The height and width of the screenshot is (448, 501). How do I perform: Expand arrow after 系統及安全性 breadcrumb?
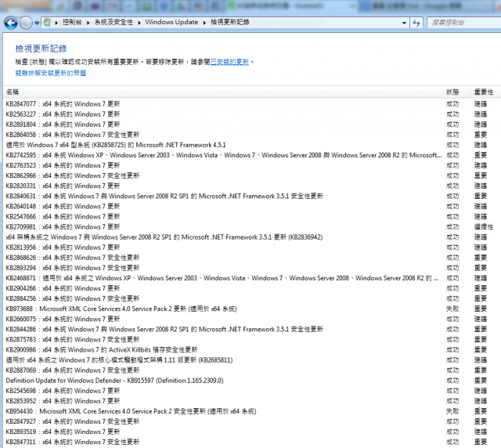(x=139, y=23)
